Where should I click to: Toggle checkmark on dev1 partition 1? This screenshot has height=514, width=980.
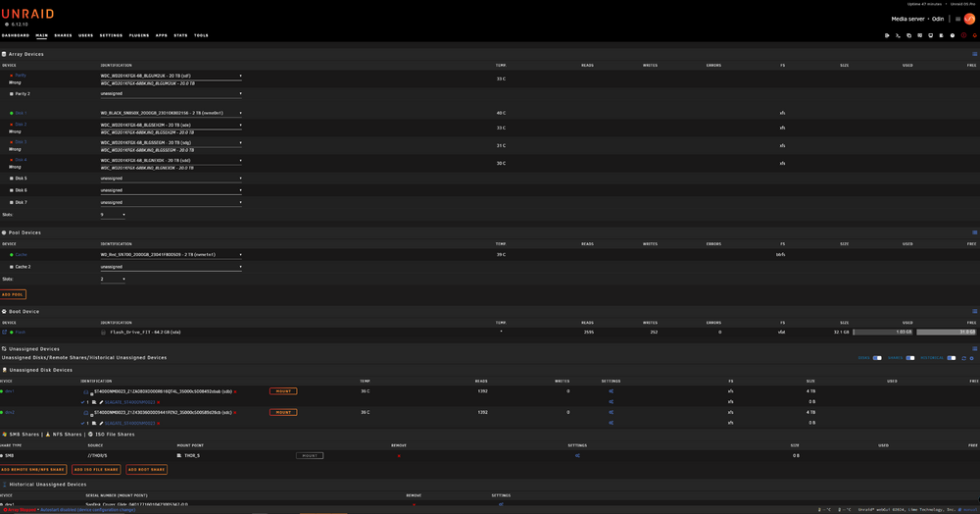point(82,402)
